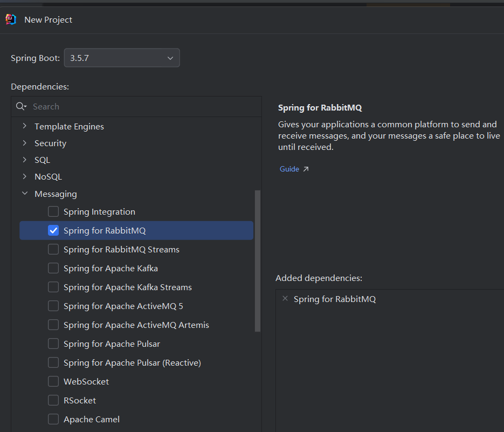The height and width of the screenshot is (432, 504).
Task: Select the Messaging tree label
Action: 56,194
